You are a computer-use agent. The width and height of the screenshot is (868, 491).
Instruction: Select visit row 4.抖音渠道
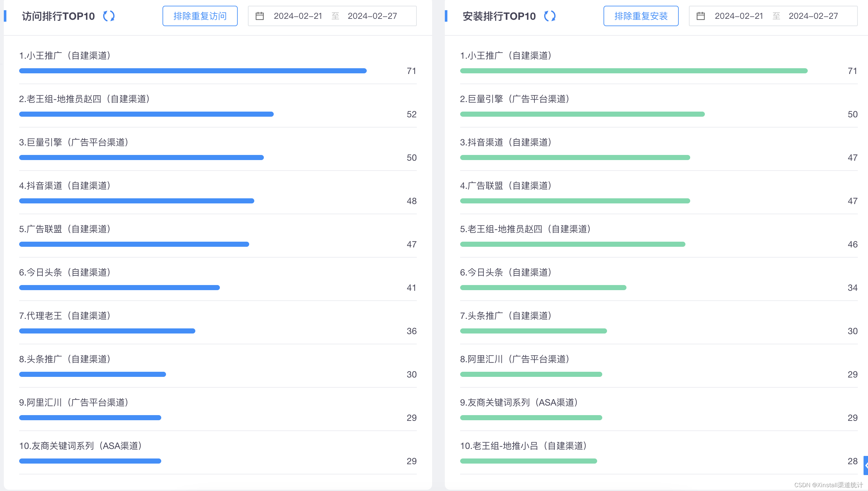pyautogui.click(x=218, y=193)
